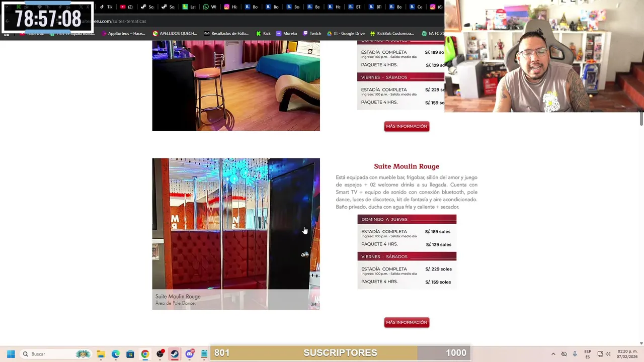Image resolution: width=644 pixels, height=362 pixels.
Task: Switch to the WhatsApp browser tab
Action: click(x=210, y=7)
